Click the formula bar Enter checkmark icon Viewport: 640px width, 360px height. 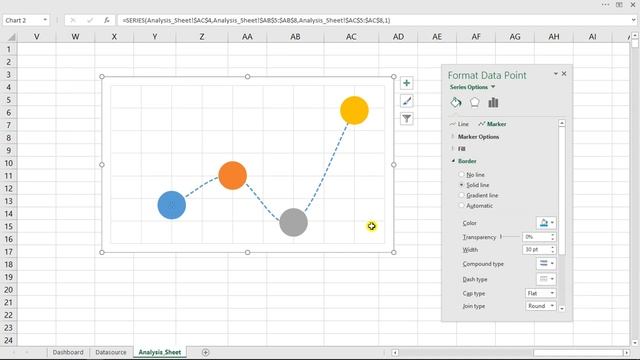(90, 20)
